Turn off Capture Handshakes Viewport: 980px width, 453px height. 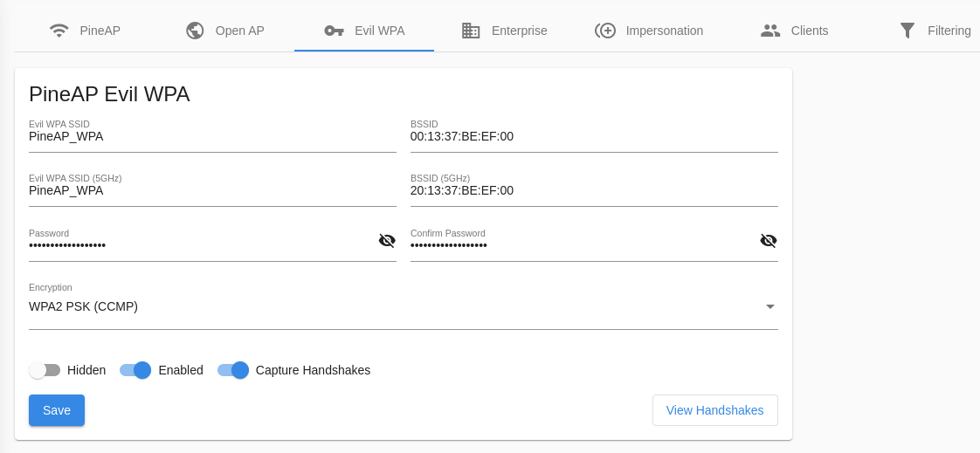point(233,370)
